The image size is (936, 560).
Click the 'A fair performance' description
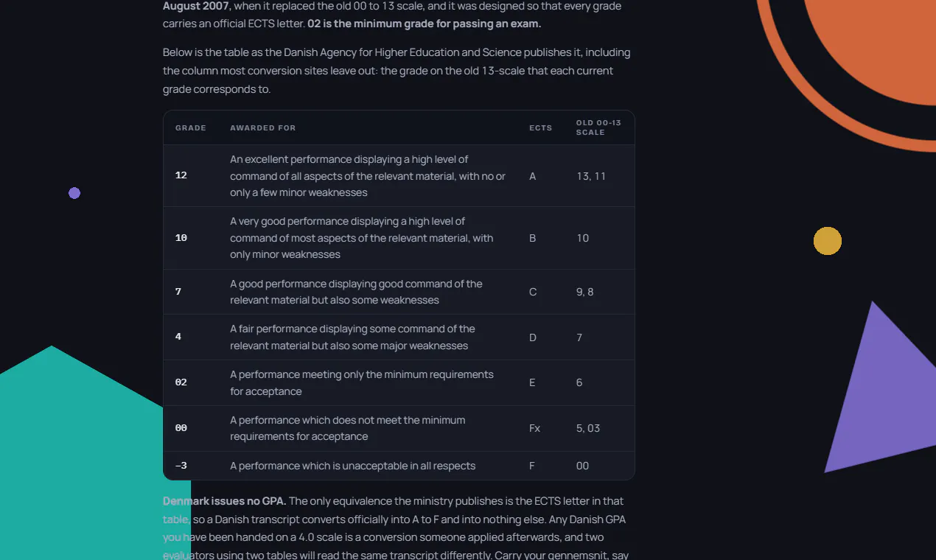click(x=352, y=337)
